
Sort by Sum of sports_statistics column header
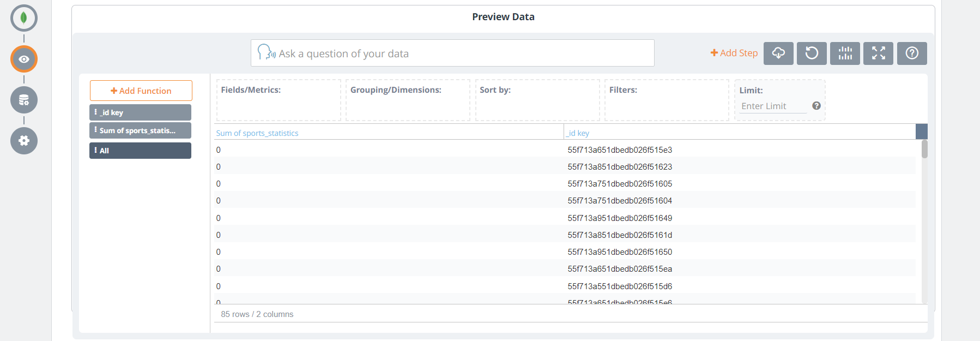pos(257,133)
